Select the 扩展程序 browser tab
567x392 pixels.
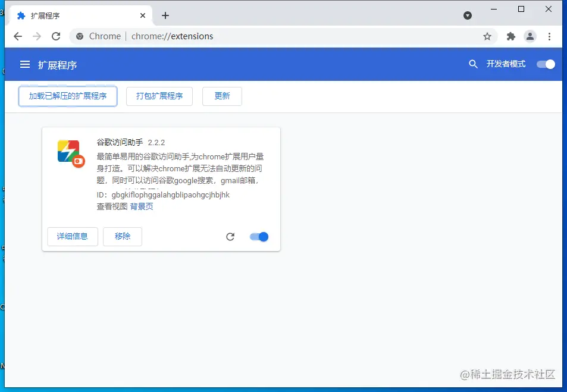pos(80,15)
